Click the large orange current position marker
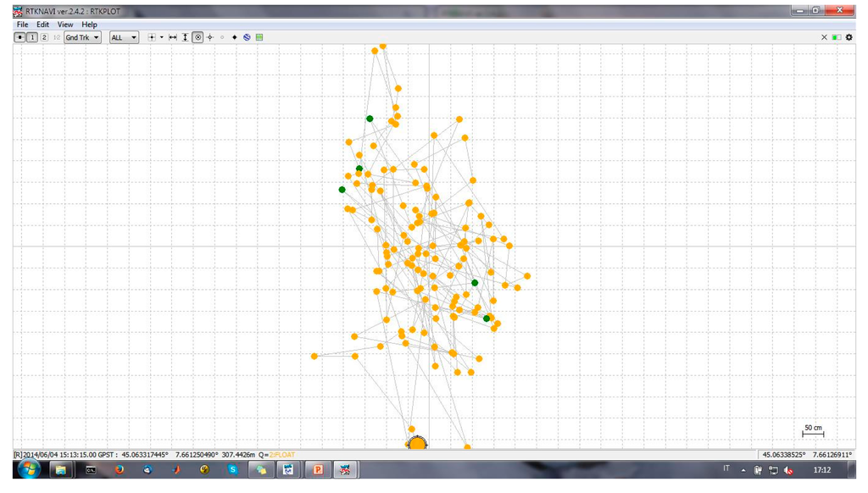868x493 pixels. tap(416, 444)
